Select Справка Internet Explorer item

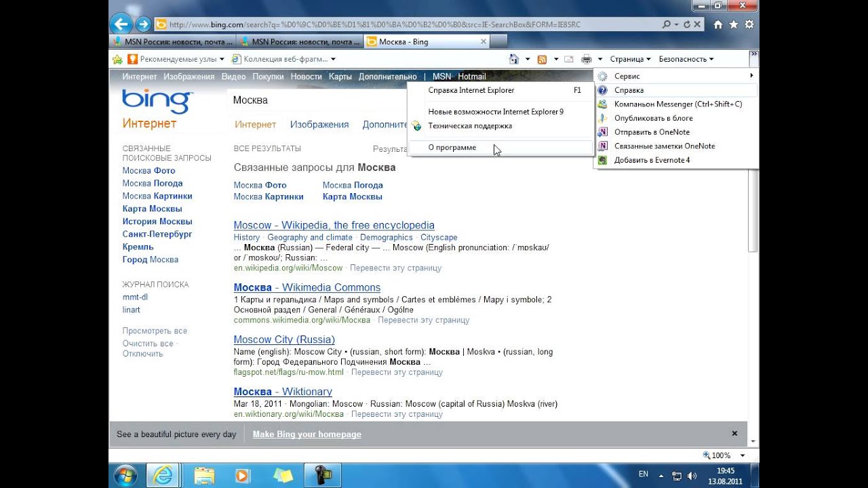[500, 90]
